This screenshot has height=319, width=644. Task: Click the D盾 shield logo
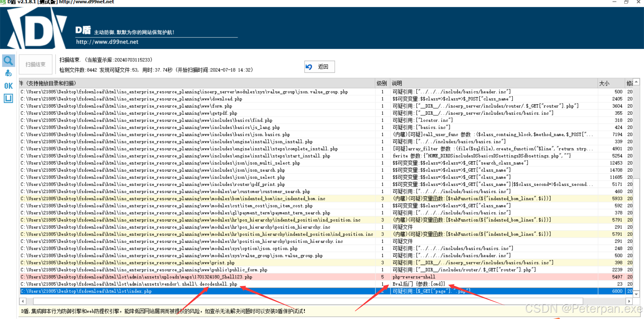coord(37,28)
